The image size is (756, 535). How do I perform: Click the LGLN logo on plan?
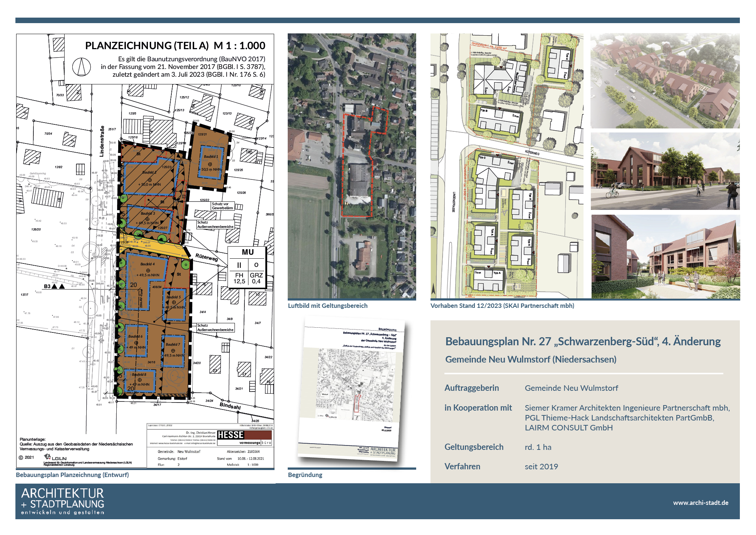[55, 457]
